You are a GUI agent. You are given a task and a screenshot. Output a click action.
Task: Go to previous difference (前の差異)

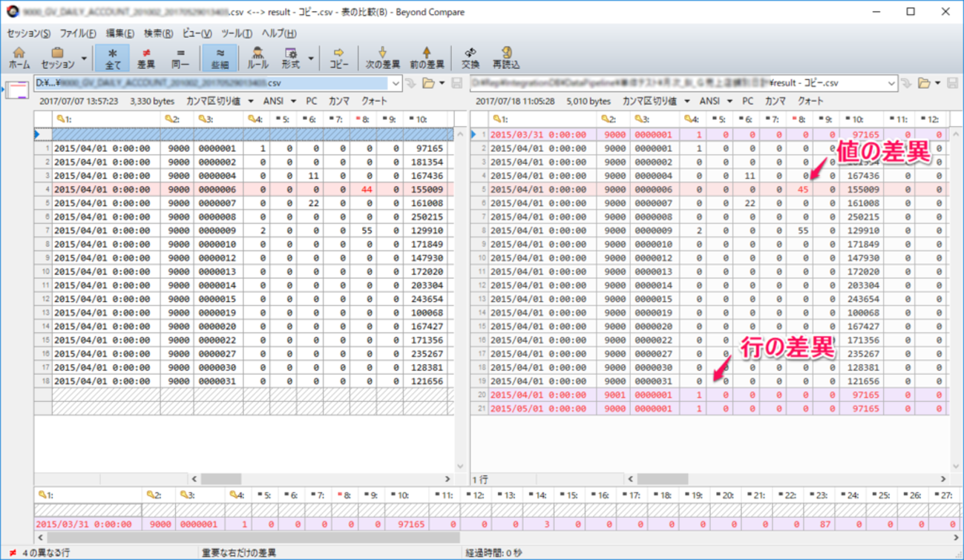click(427, 58)
